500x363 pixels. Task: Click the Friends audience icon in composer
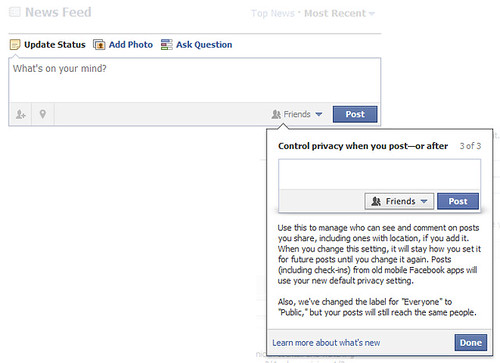(276, 114)
